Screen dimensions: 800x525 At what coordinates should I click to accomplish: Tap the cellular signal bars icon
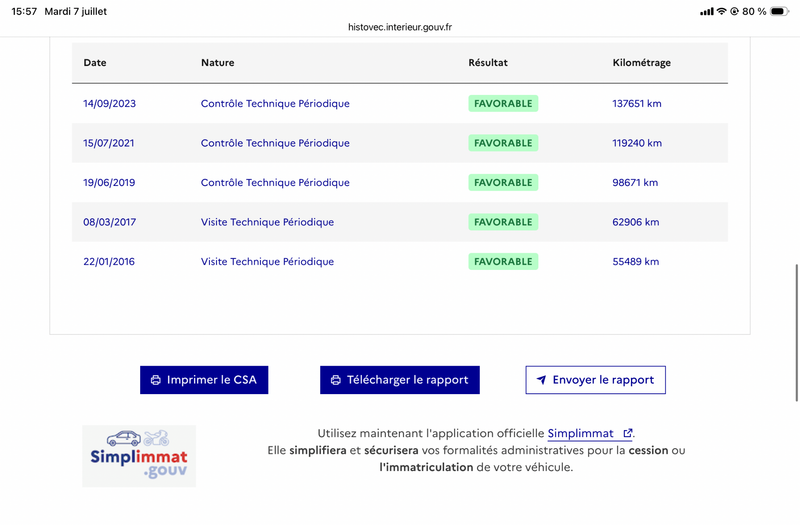pos(707,11)
